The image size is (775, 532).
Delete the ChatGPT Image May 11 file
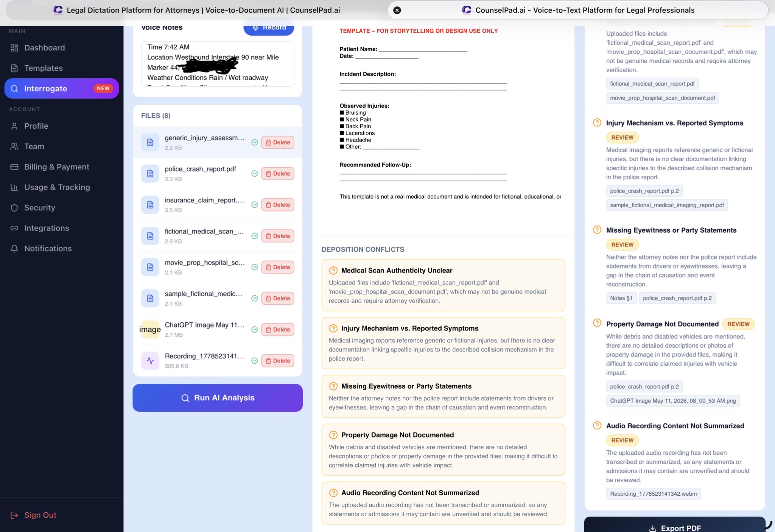pos(278,330)
